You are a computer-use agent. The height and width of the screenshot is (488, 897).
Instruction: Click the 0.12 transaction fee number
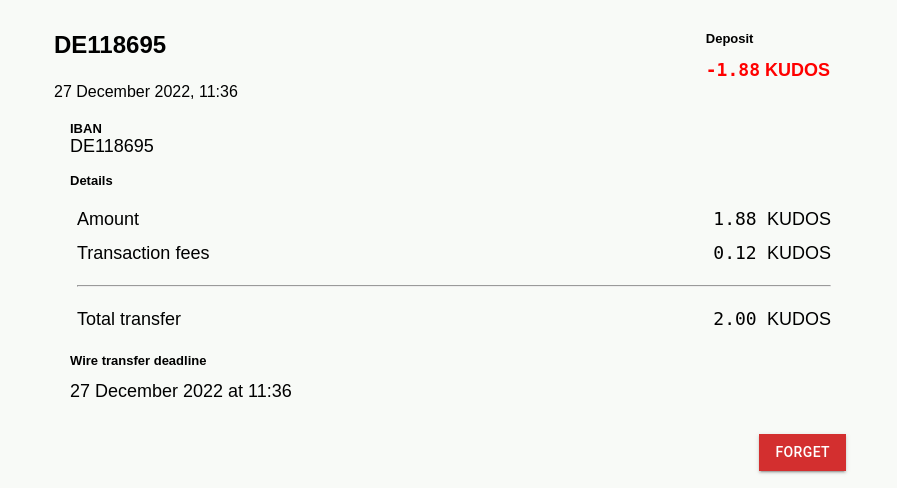(734, 253)
